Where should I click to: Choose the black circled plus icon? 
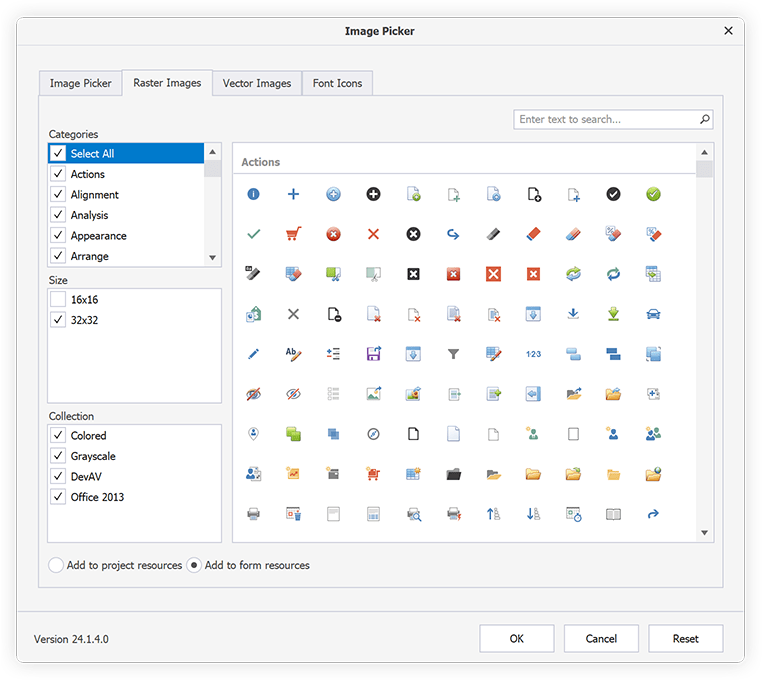pyautogui.click(x=373, y=194)
